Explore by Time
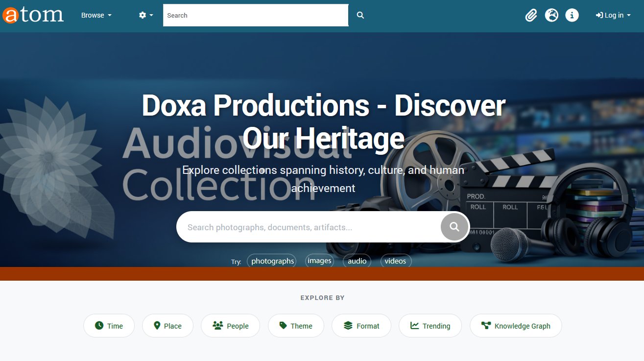Viewport: 644px width, 361px height. [x=109, y=326]
